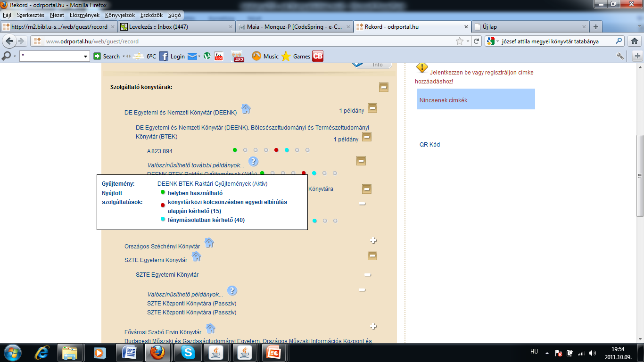Viewport: 644px width, 362px height.
Task: Click the red CB toolbar icon
Action: tap(318, 56)
